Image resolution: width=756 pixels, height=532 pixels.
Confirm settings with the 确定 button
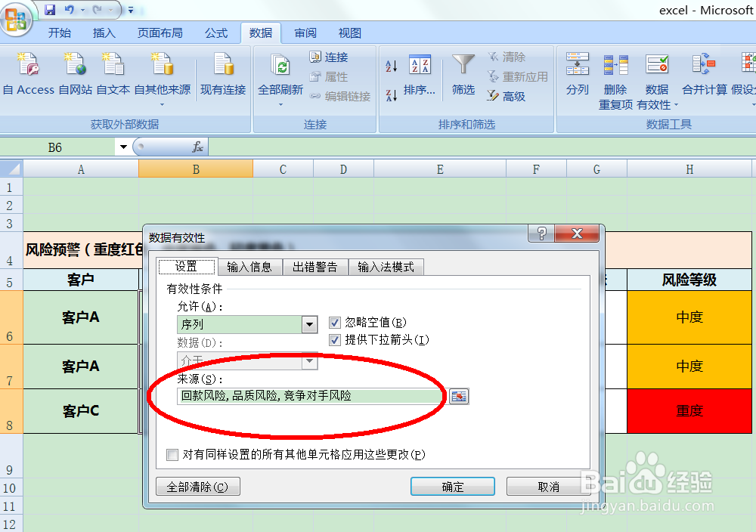[x=452, y=486]
